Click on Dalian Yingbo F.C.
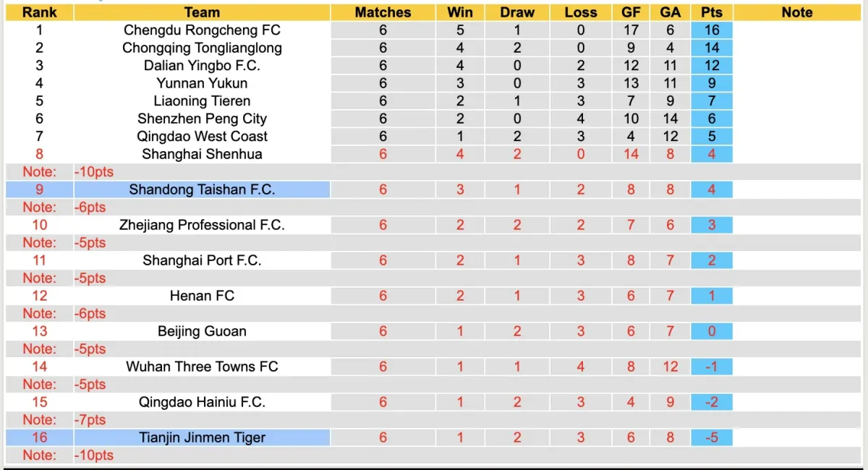Image resolution: width=868 pixels, height=470 pixels. pyautogui.click(x=202, y=66)
